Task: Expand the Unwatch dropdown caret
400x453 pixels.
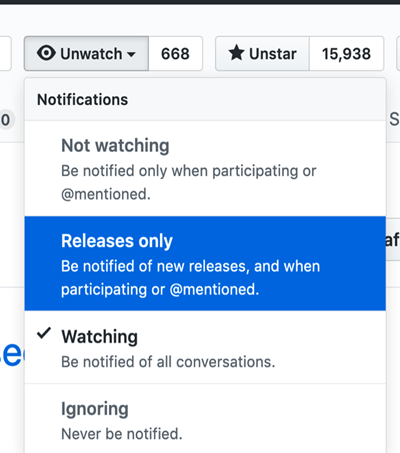Action: pos(132,54)
